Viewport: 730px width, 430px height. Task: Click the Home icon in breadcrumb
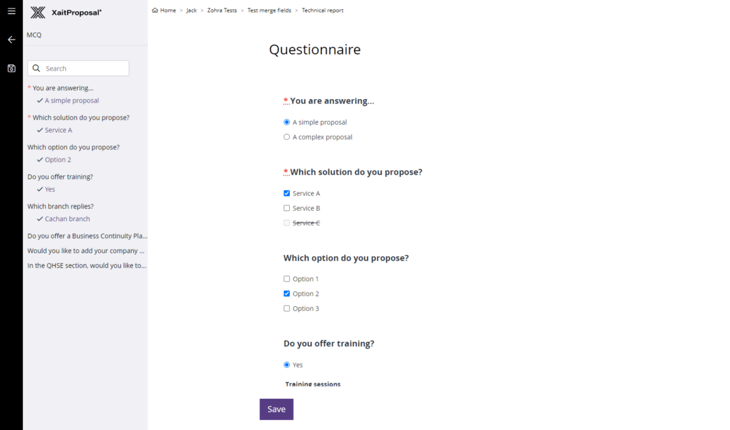(x=155, y=10)
